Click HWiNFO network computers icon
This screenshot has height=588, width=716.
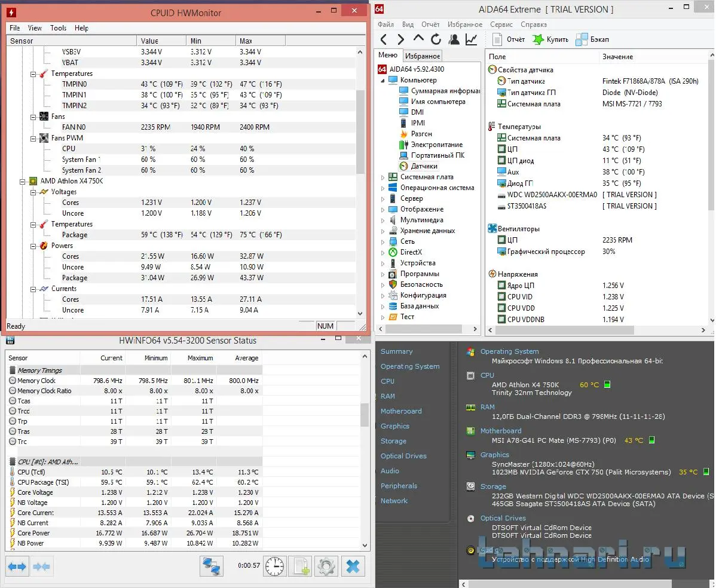tap(212, 566)
